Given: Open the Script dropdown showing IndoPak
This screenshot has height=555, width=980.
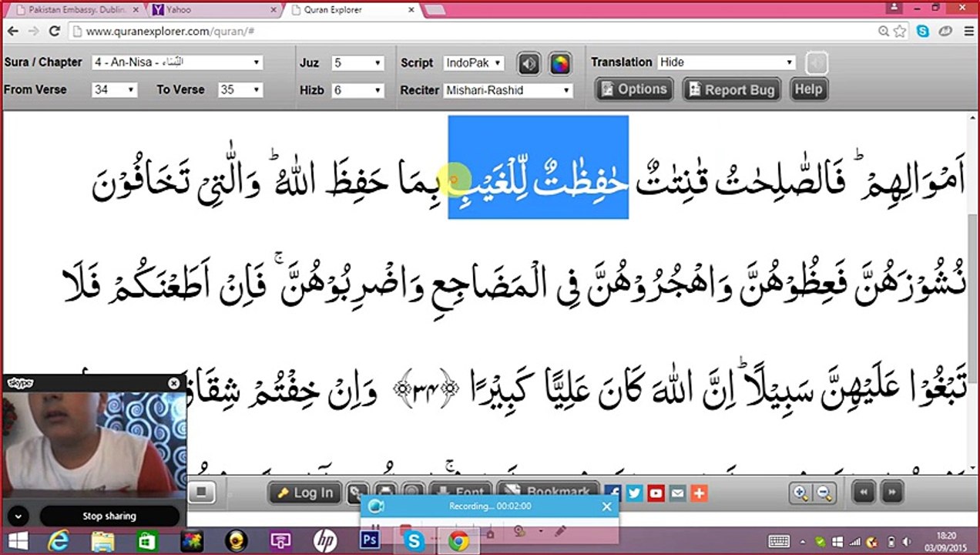Looking at the screenshot, I should tap(474, 63).
